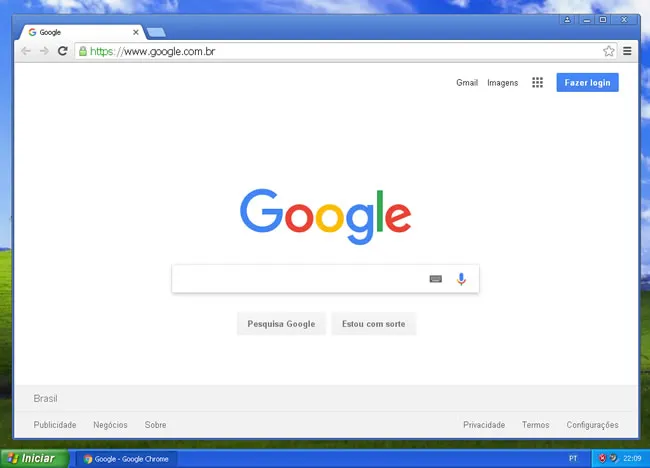The width and height of the screenshot is (650, 468).
Task: Open the Gmail link
Action: pos(467,83)
